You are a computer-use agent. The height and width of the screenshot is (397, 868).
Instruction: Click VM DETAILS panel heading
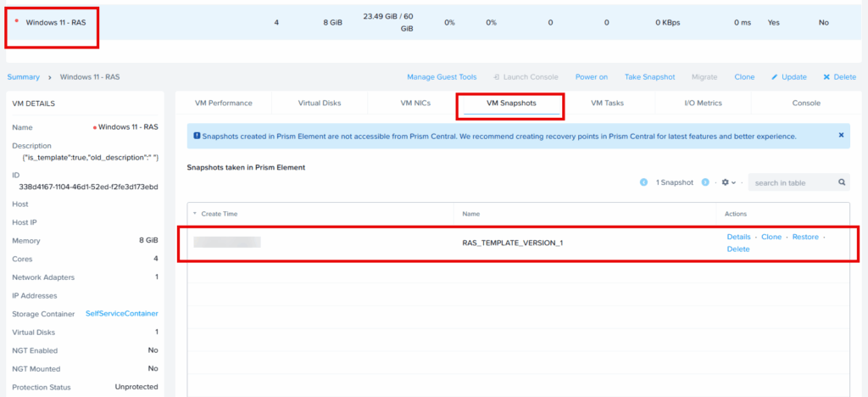[x=33, y=103]
